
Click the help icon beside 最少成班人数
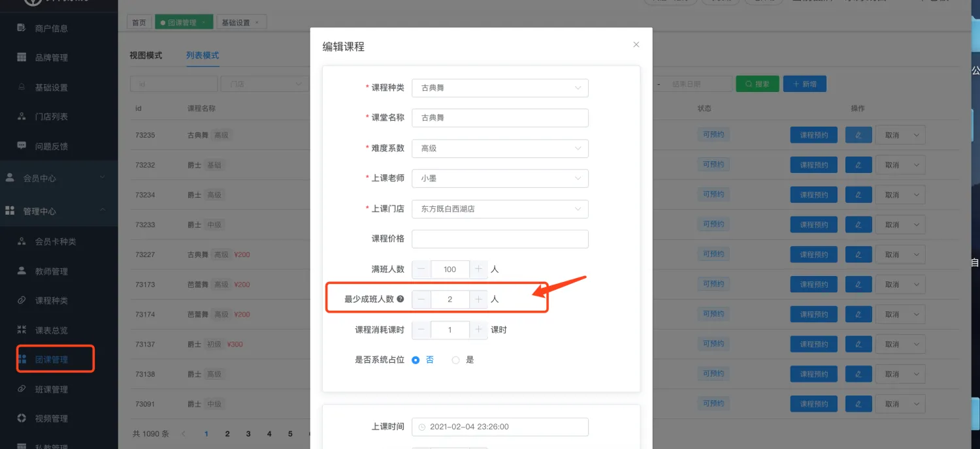pyautogui.click(x=400, y=300)
